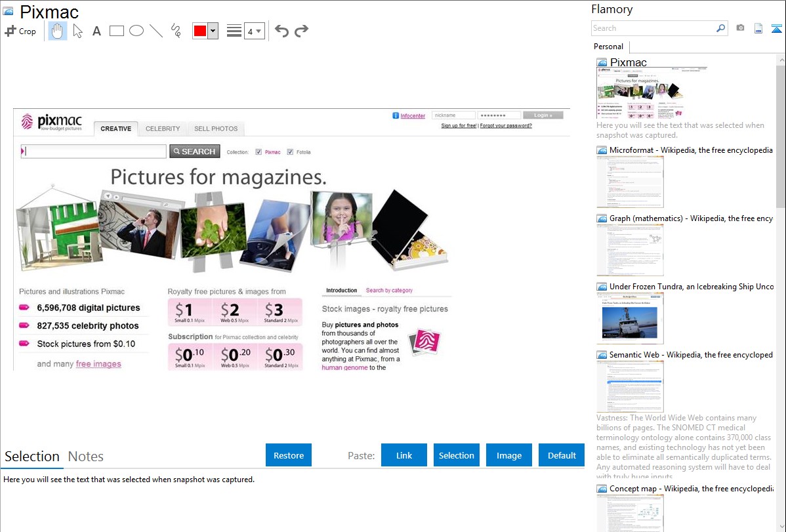Follow the free images link
The width and height of the screenshot is (786, 532).
coord(99,364)
